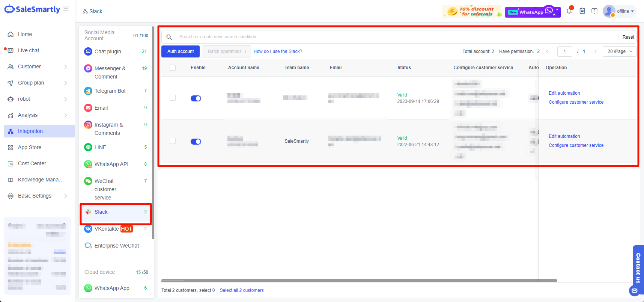Toggle Enable switch for 2023-09-14 account

196,98
